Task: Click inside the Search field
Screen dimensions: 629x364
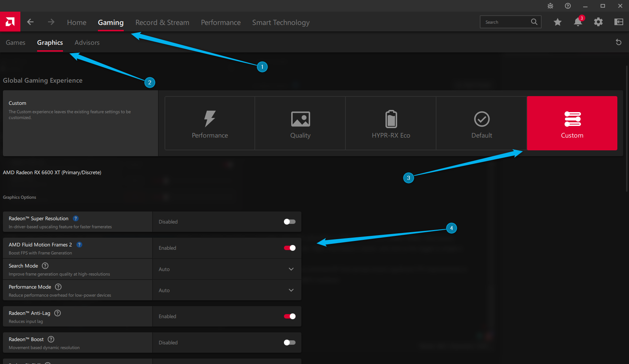Action: 506,22
